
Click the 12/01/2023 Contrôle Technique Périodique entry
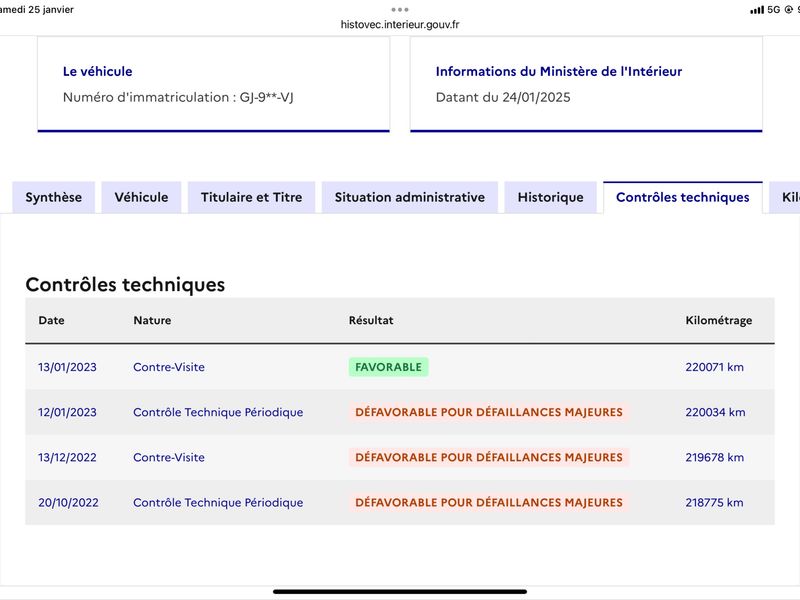pos(218,412)
